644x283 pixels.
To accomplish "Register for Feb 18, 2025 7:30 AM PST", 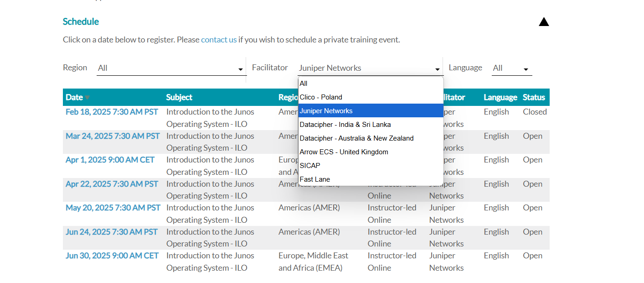I will [x=112, y=112].
